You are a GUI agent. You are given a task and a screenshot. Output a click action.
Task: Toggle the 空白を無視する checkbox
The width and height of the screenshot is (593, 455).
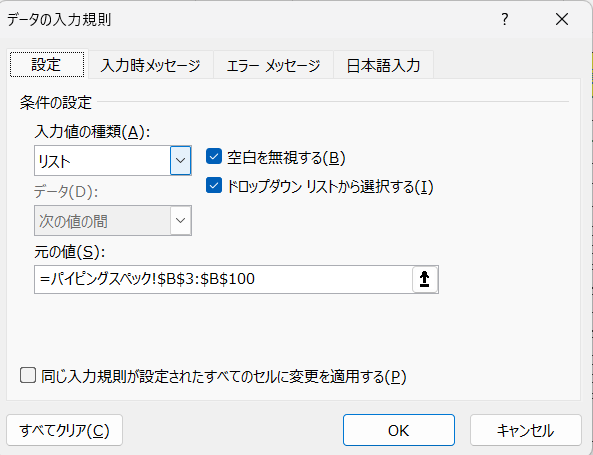point(214,157)
